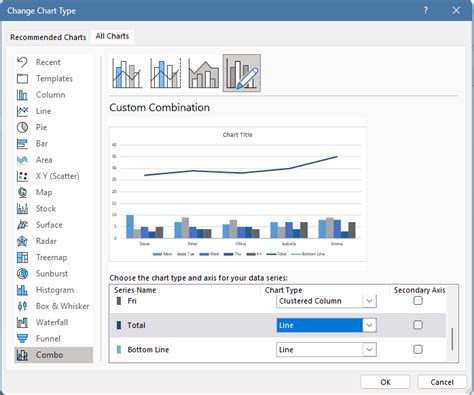The image size is (474, 395).
Task: Select the Box & Whisker category icon
Action: click(x=22, y=306)
